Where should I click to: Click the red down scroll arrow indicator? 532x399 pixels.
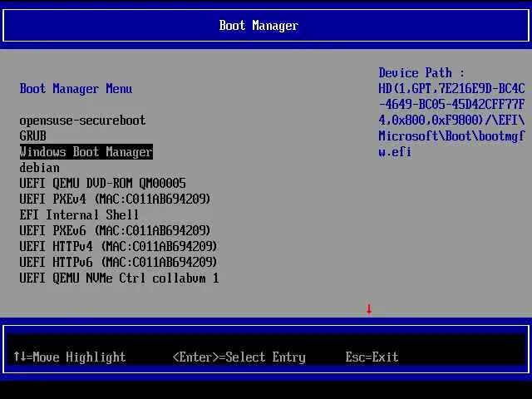(x=369, y=309)
